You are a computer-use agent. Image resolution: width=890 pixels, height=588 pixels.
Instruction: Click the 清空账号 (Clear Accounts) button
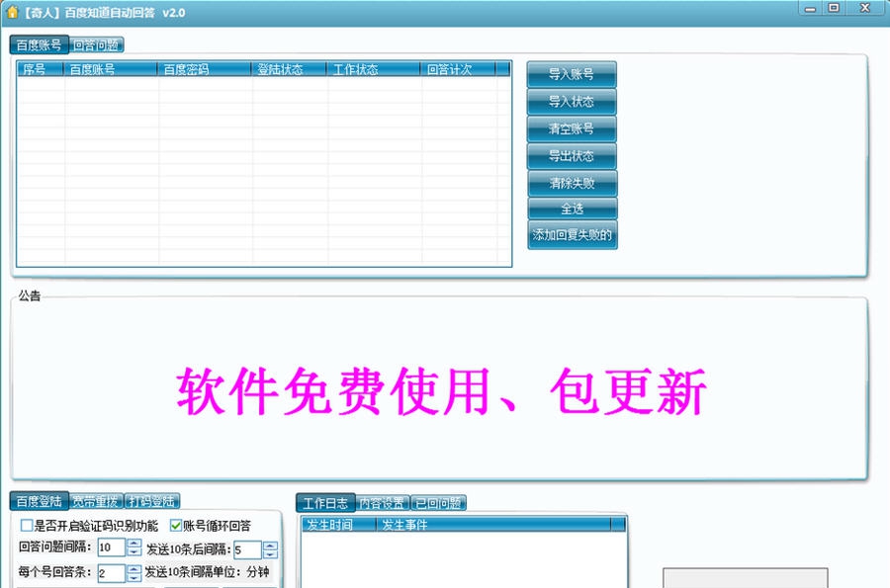[x=572, y=127]
